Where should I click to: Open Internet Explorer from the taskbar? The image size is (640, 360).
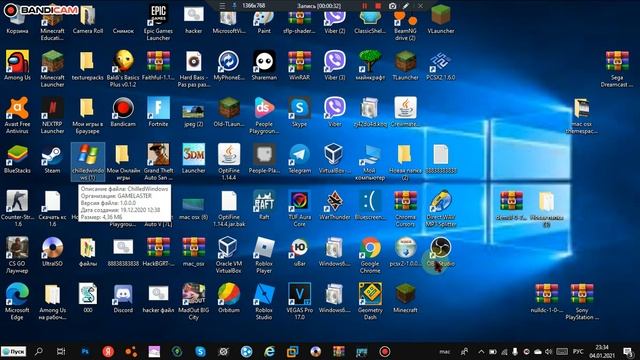[x=269, y=351]
